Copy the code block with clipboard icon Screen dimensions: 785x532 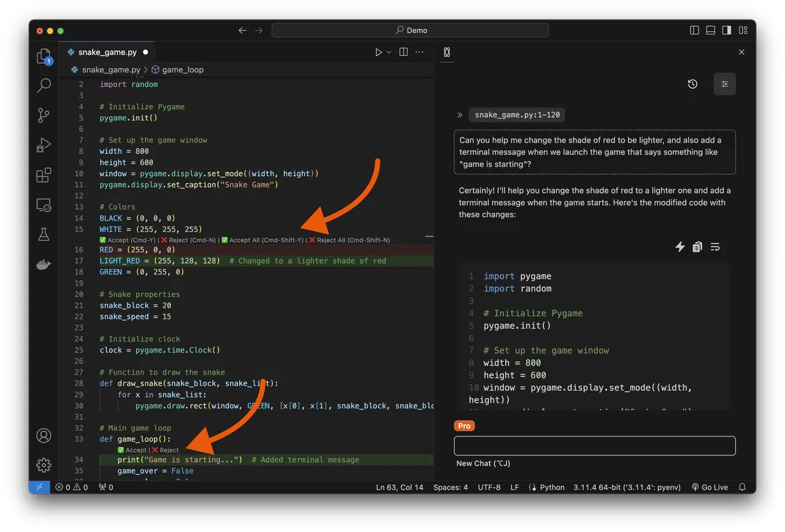coord(697,247)
